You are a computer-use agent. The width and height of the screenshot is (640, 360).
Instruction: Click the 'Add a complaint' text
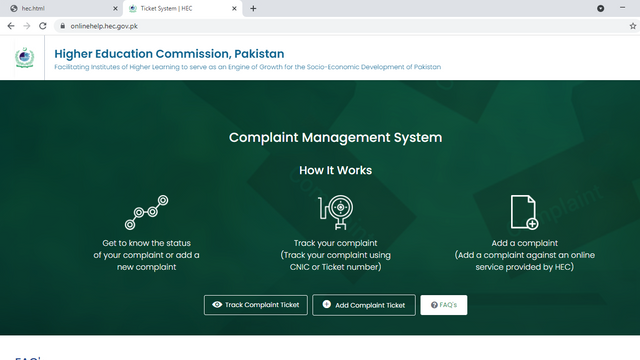point(524,243)
